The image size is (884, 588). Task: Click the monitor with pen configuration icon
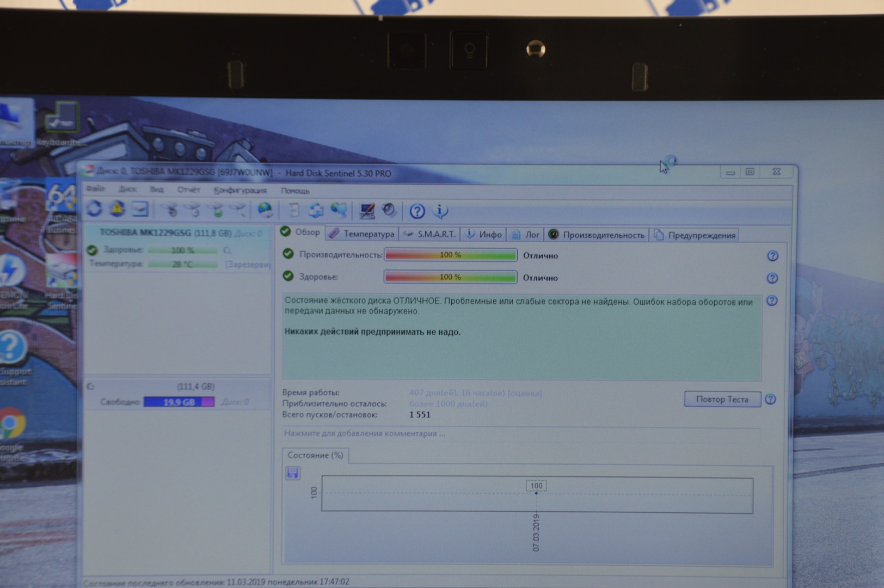click(x=367, y=211)
